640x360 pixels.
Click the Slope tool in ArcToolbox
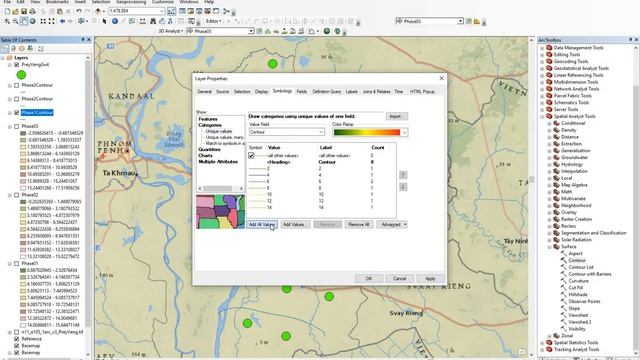(574, 308)
